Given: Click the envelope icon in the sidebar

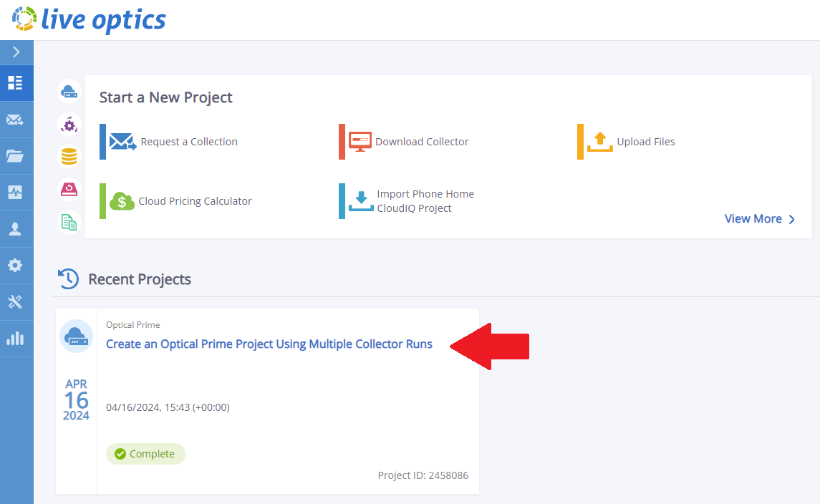Looking at the screenshot, I should (16, 120).
